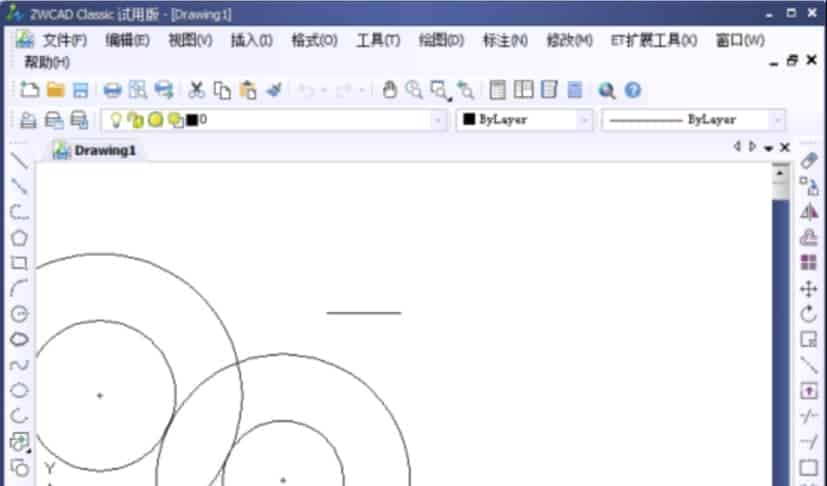Select the Ellipse tool
This screenshot has height=486, width=827.
(x=20, y=390)
